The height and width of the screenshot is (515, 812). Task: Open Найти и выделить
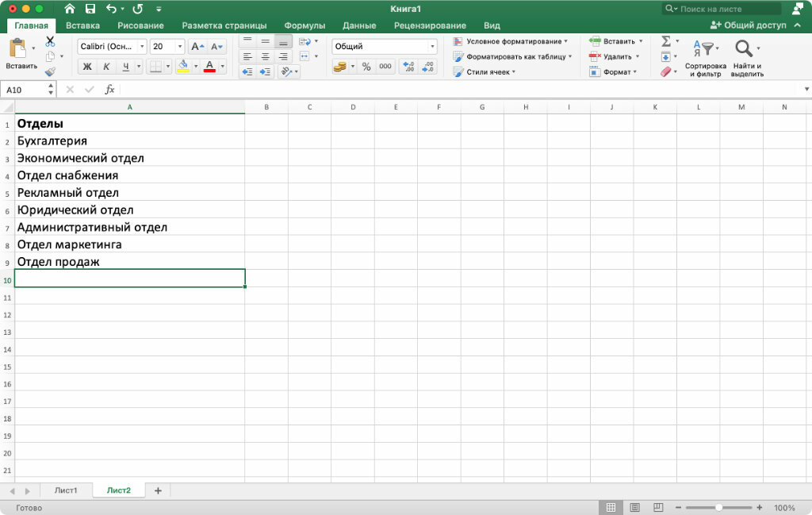[x=747, y=57]
